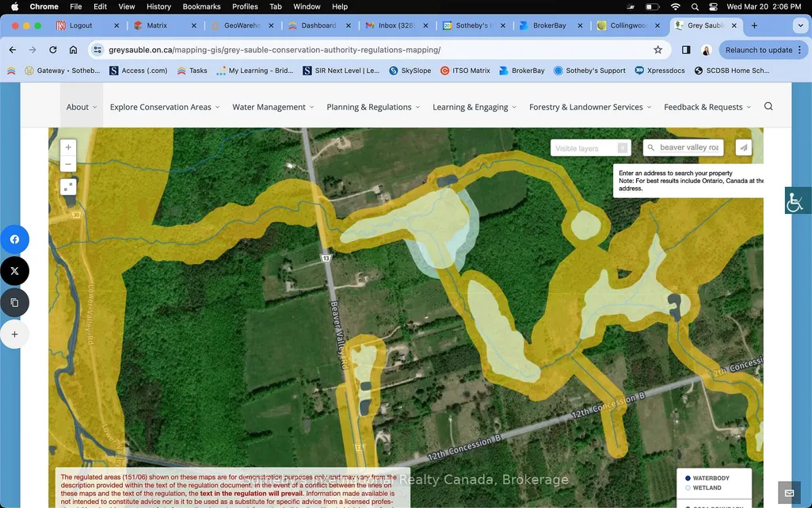Expand Explore Conservation Areas menu

pyautogui.click(x=165, y=107)
